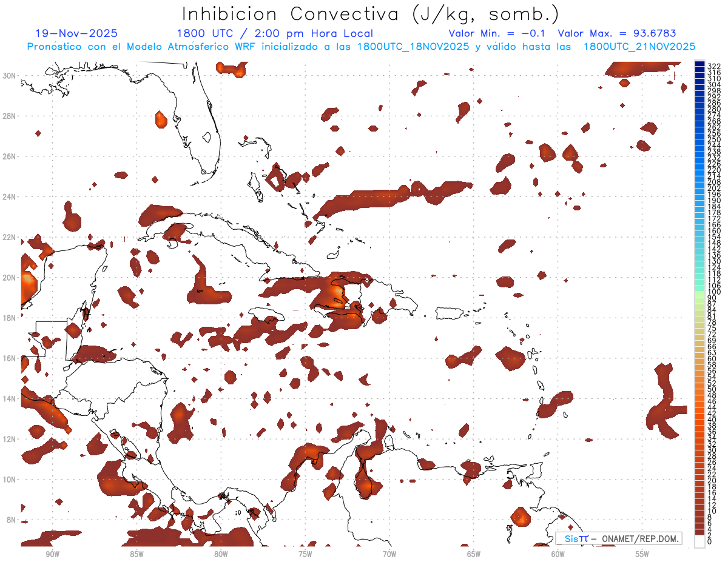Click the '0' value at color scale bottom

point(710,541)
